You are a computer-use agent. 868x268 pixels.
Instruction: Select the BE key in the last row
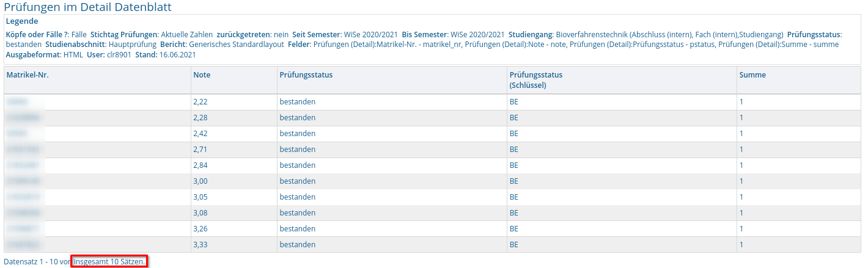tap(513, 244)
